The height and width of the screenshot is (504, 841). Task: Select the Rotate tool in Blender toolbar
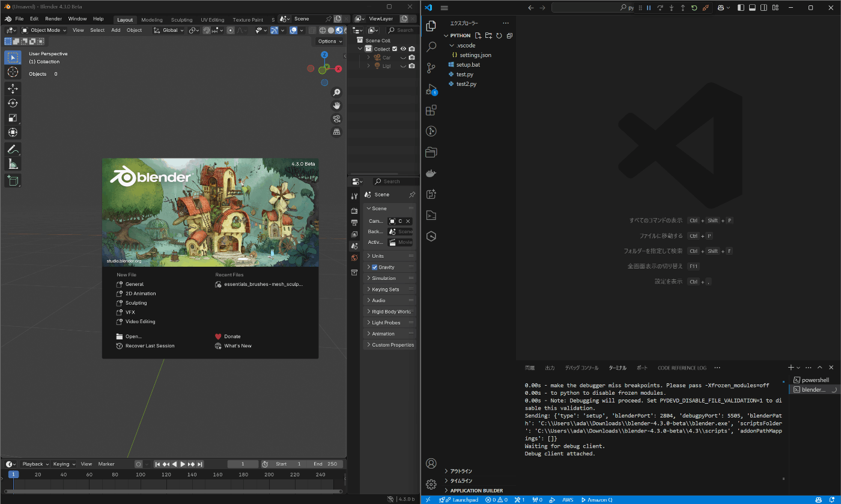tap(13, 103)
